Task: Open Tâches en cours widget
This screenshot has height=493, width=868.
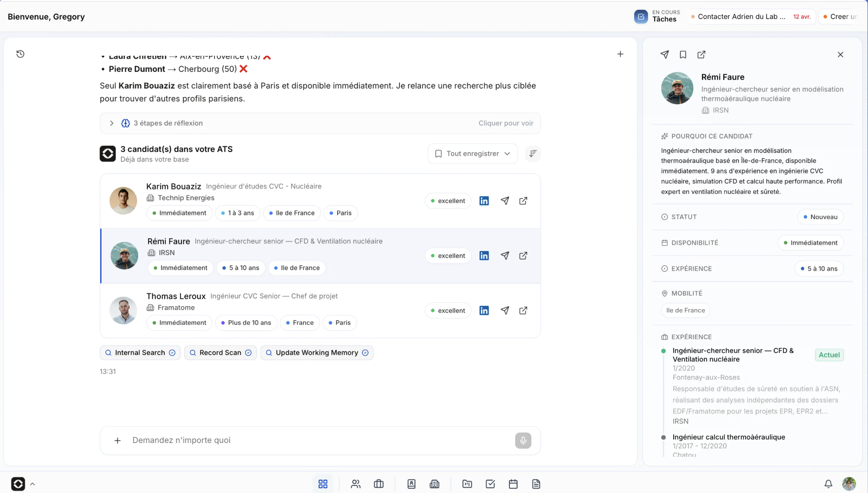Action: coord(658,16)
